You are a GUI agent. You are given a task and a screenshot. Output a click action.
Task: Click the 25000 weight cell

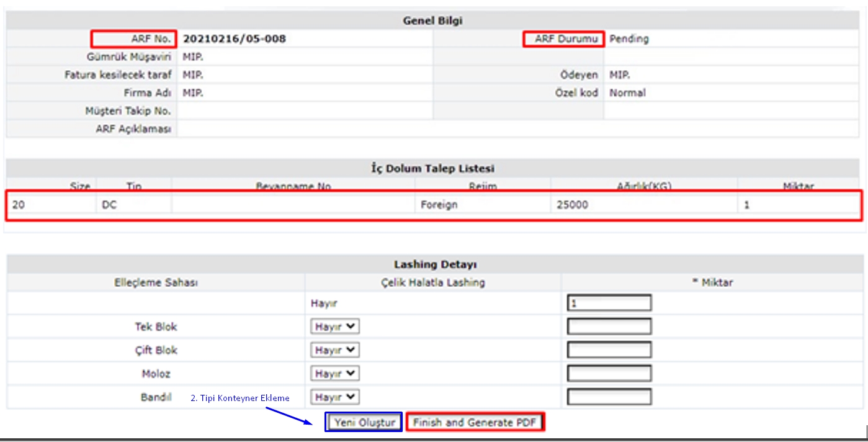click(571, 205)
